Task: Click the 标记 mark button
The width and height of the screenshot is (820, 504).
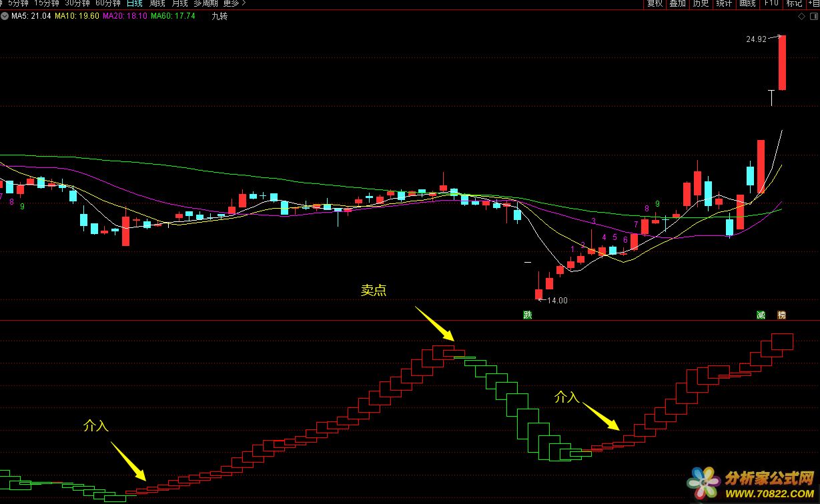Action: (794, 3)
